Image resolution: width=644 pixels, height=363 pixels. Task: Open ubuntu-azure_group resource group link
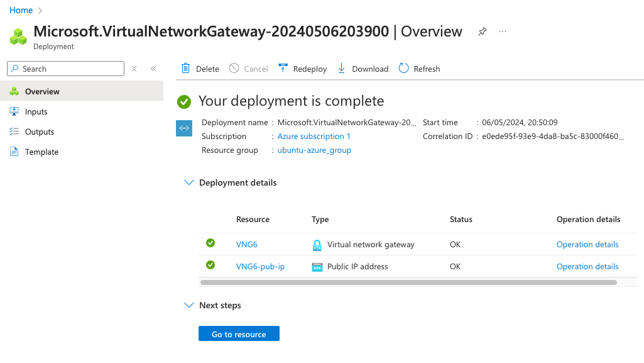(314, 150)
